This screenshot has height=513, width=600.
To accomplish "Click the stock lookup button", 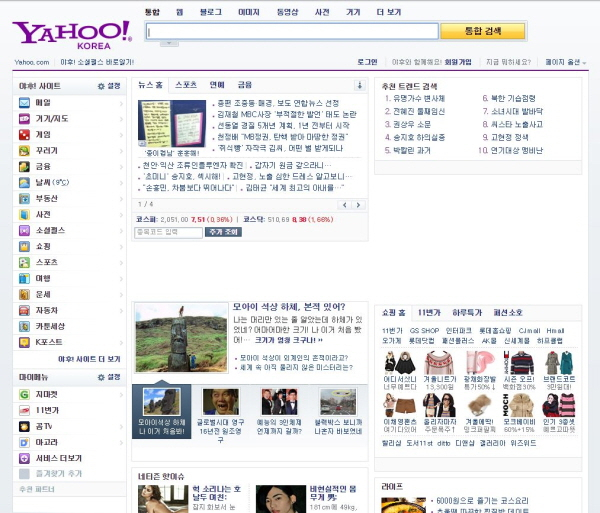I will (223, 232).
